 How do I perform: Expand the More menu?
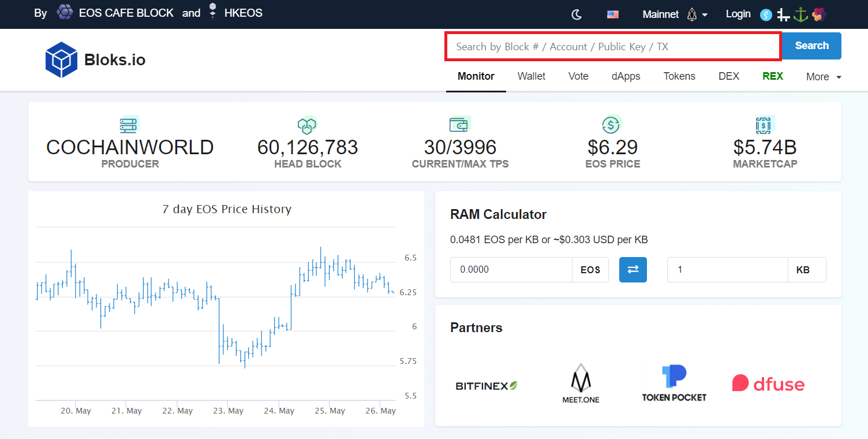tap(824, 77)
